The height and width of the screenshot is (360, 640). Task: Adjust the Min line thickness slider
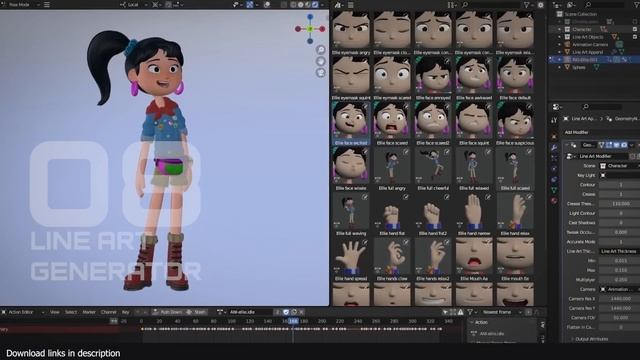coord(620,261)
